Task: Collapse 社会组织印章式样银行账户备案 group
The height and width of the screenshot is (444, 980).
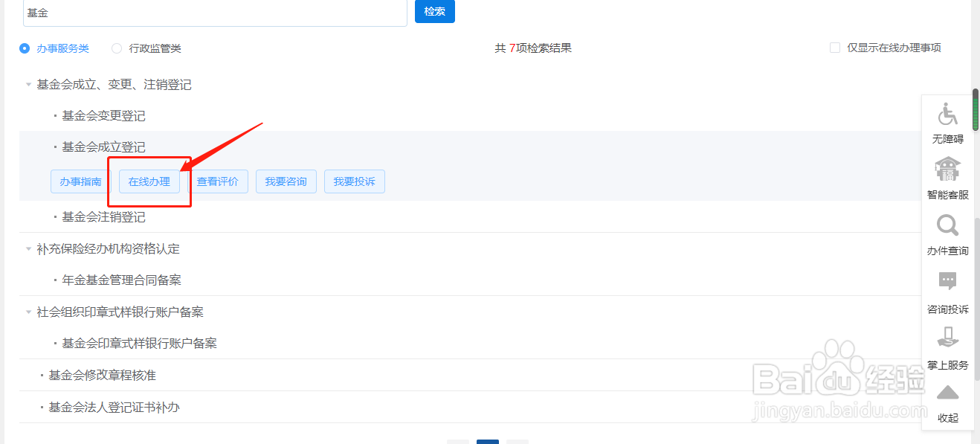Action: (x=28, y=312)
